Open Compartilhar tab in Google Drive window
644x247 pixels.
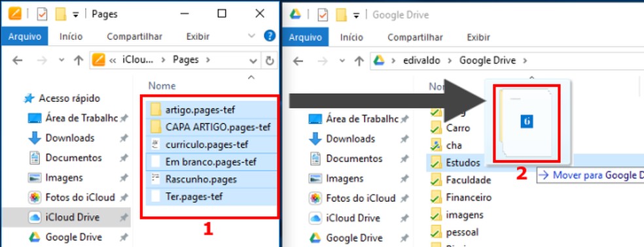pos(415,37)
